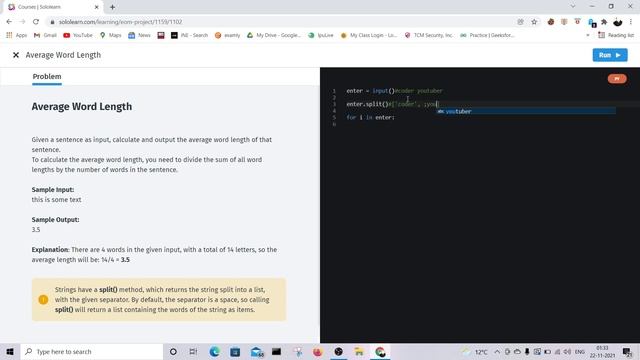Image resolution: width=640 pixels, height=360 pixels.
Task: Open the Reading list
Action: [x=616, y=36]
